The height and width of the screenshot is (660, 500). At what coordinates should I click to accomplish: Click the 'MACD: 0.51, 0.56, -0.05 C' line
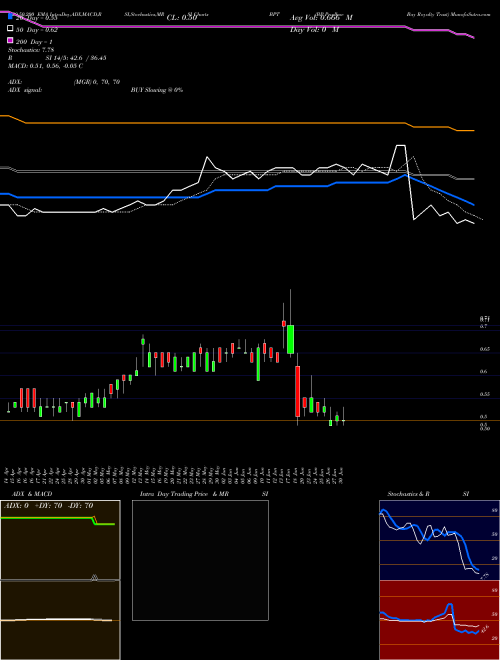pos(45,66)
